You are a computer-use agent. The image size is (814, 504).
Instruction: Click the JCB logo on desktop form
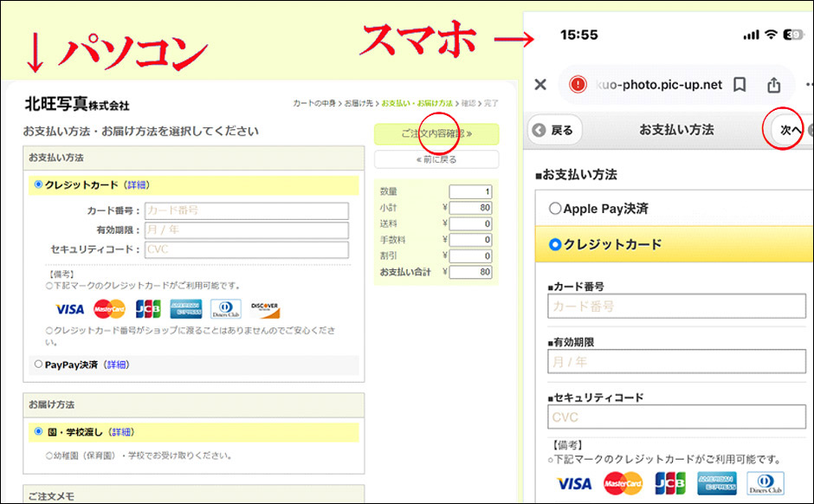point(148,309)
